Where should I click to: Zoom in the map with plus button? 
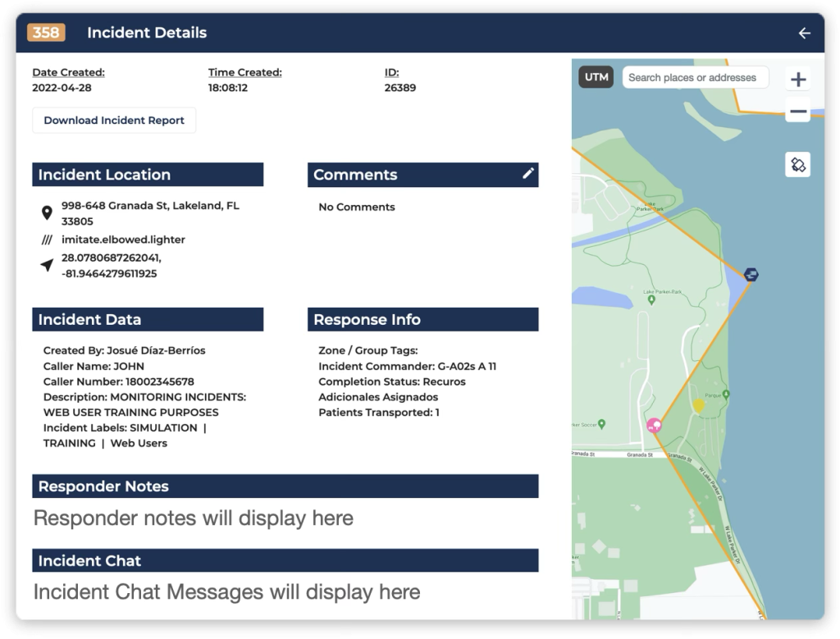[x=798, y=80]
